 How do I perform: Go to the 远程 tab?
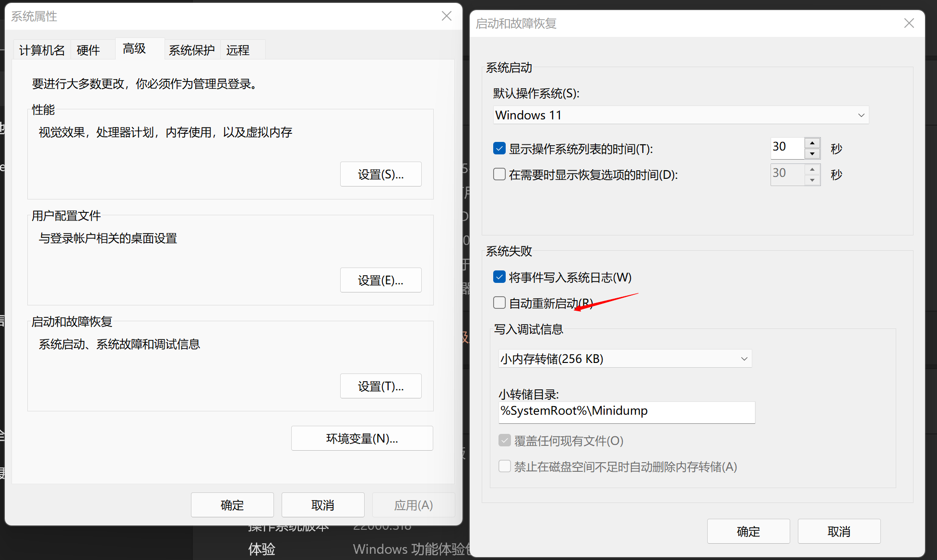pyautogui.click(x=238, y=50)
